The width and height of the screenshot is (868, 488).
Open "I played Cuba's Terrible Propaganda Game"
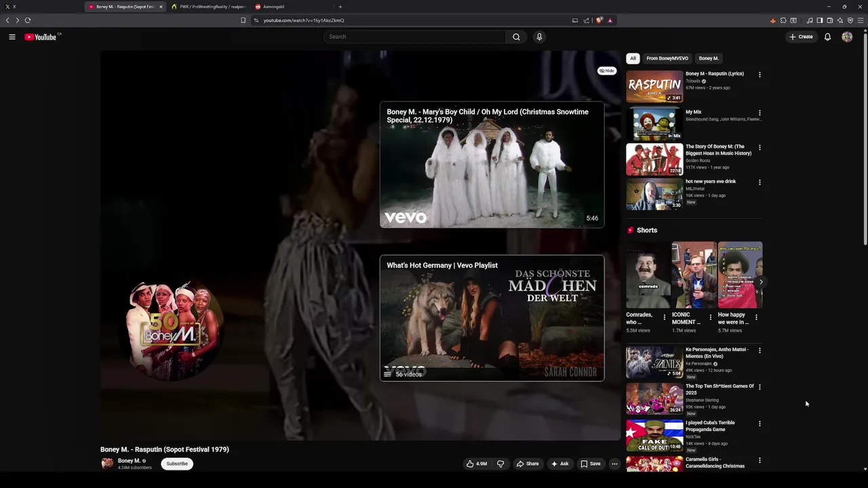pyautogui.click(x=710, y=426)
